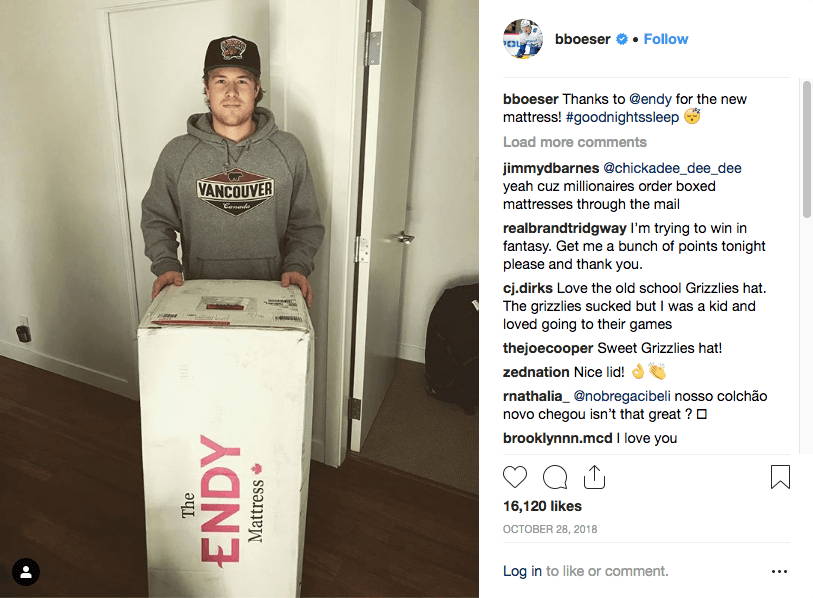
Task: Open @chickadee_dee_dee mention
Action: 672,168
